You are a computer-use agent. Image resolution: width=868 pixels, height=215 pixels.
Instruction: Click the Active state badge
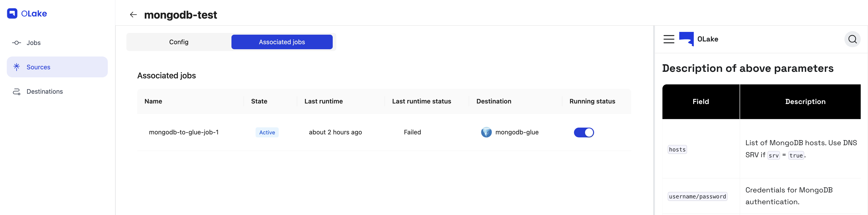(x=267, y=132)
